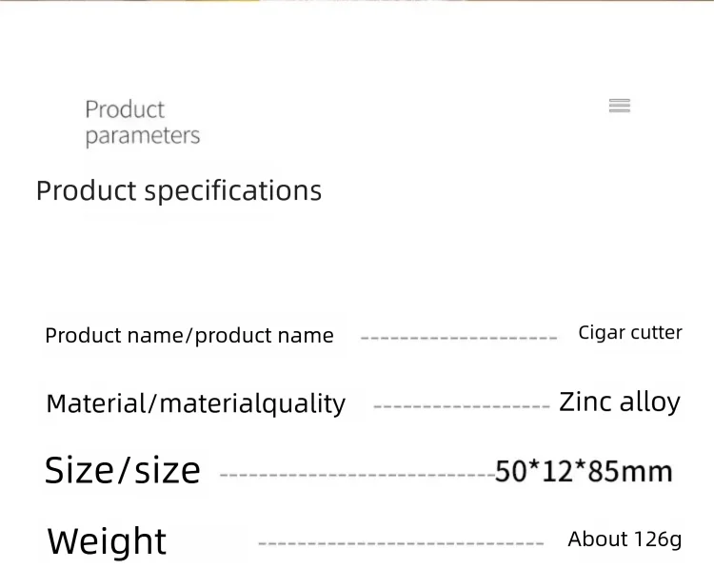Click the 'Product name/product name' label
Image resolution: width=714 pixels, height=588 pixels.
pyautogui.click(x=189, y=336)
